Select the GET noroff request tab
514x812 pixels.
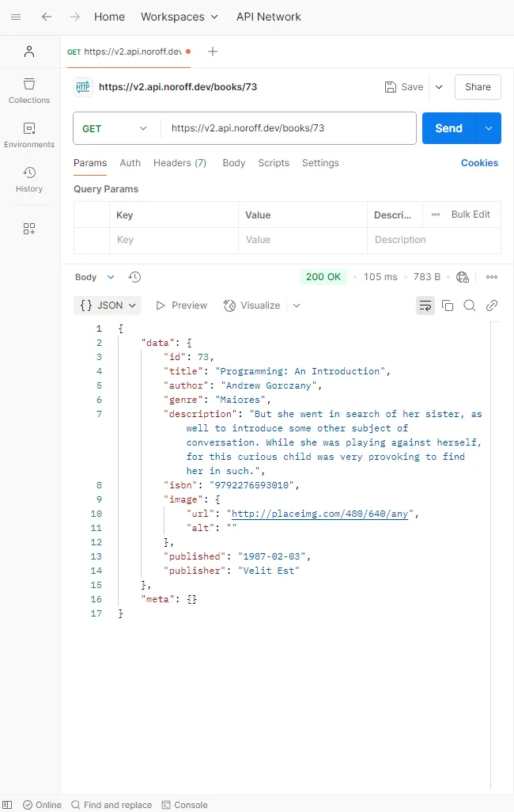tap(128, 51)
